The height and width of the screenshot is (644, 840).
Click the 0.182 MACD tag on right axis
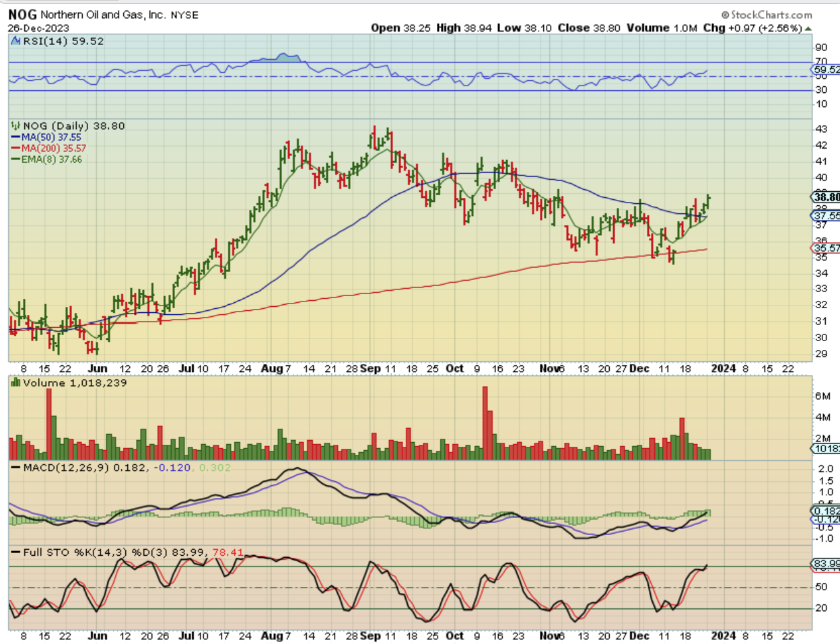pyautogui.click(x=827, y=511)
